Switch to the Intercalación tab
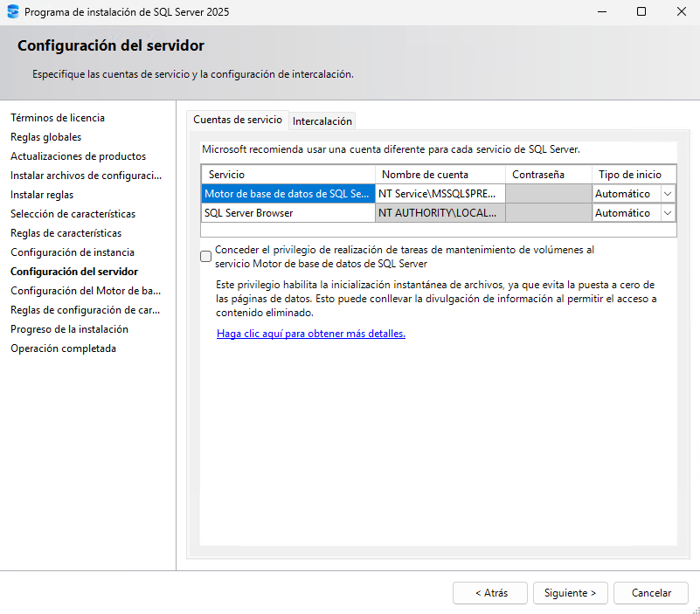Screen dimensions: 700x614 pos(322,121)
